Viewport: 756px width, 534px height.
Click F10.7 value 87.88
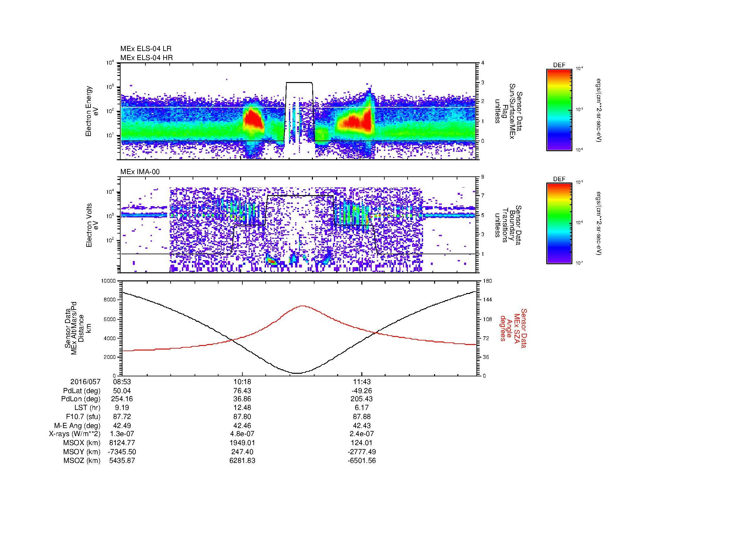click(362, 417)
